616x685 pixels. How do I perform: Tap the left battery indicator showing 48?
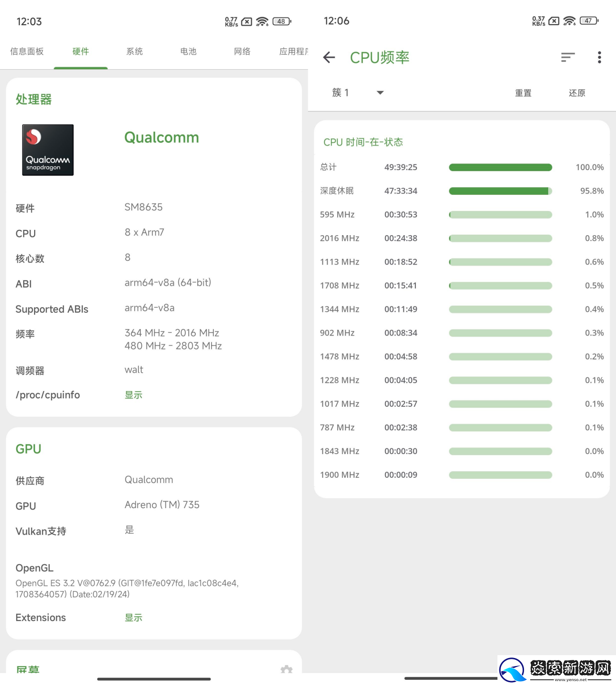click(282, 21)
